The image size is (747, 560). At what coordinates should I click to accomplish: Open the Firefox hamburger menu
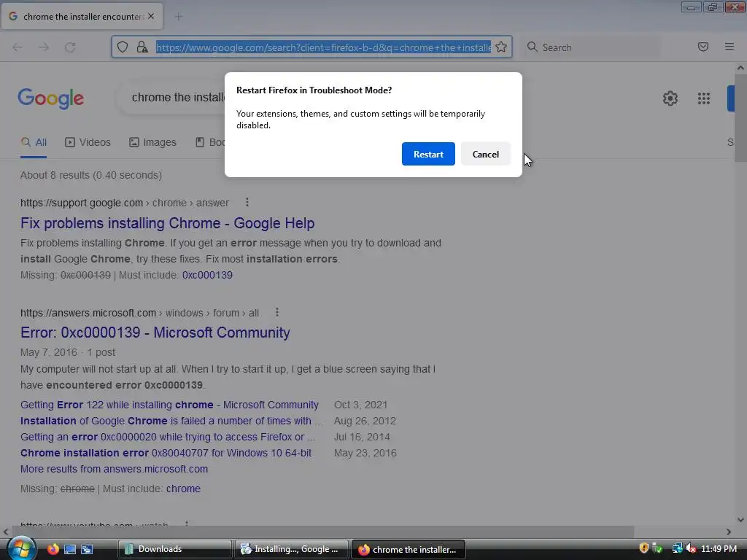point(729,47)
